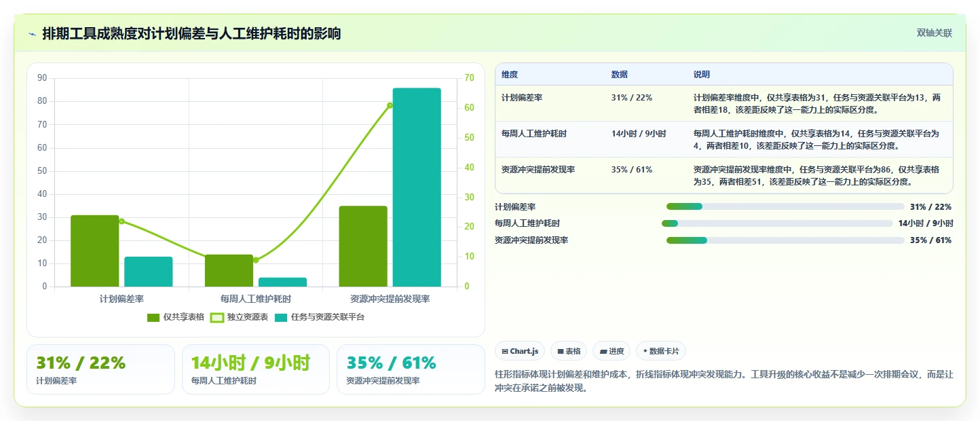Click the green bar for 资源冲突提前发现率
This screenshot has width=980, height=421.
tap(363, 246)
